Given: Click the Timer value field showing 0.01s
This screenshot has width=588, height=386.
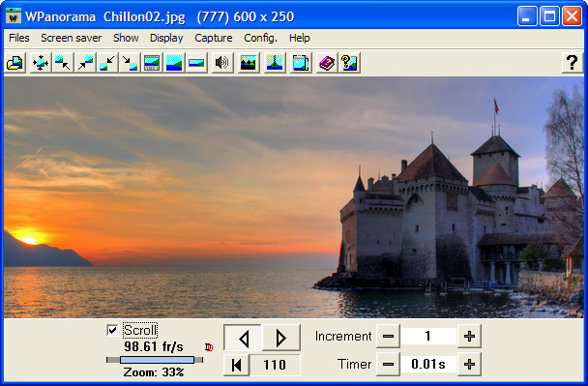Looking at the screenshot, I should (x=428, y=364).
